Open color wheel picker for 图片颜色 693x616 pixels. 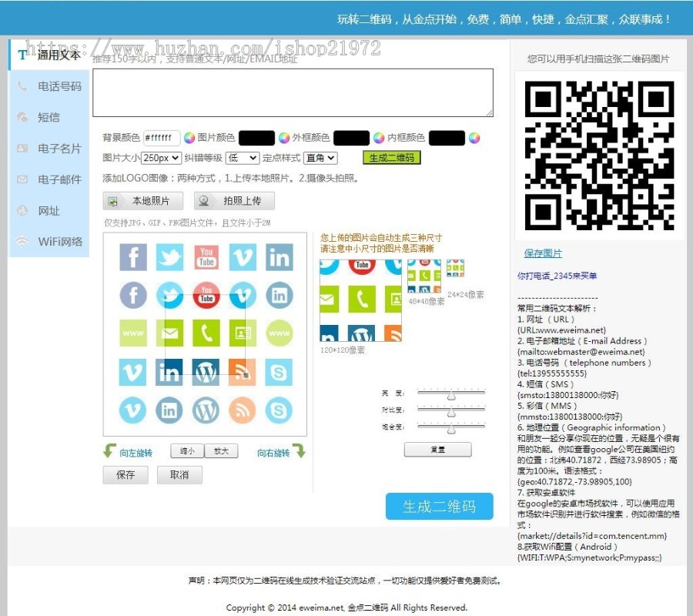pos(283,138)
